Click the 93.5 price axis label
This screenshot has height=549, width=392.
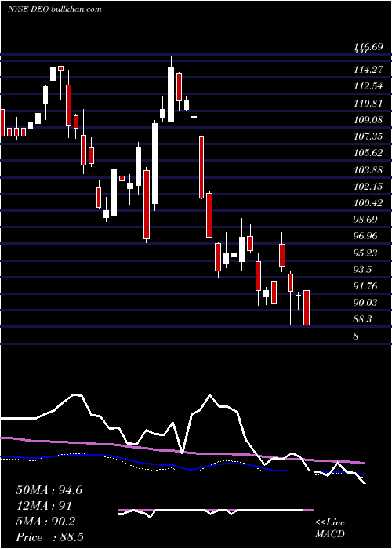pos(363,270)
